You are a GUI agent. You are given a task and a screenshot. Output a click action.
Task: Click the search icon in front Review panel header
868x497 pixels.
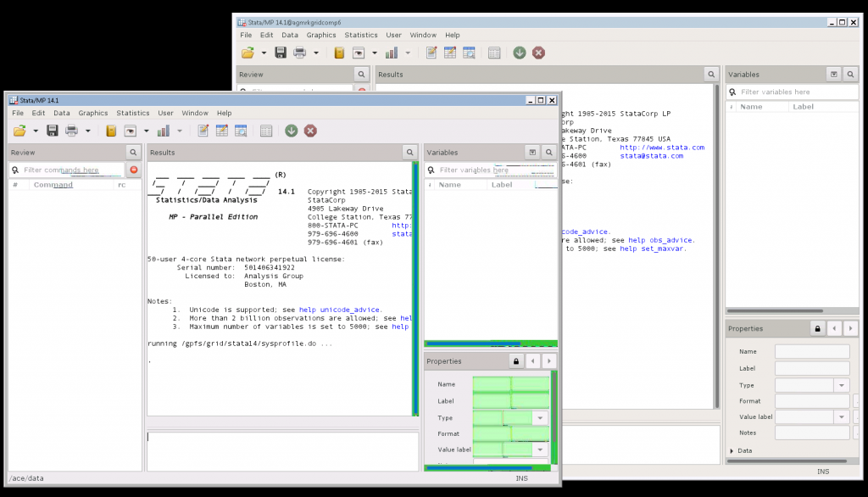133,153
